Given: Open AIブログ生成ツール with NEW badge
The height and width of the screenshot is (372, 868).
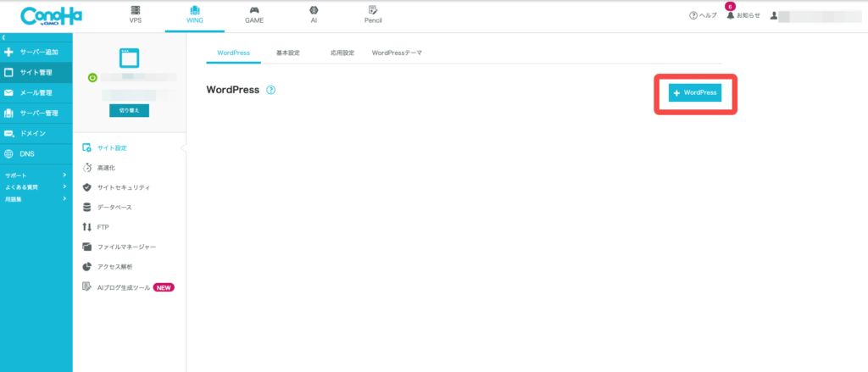Looking at the screenshot, I should point(128,287).
